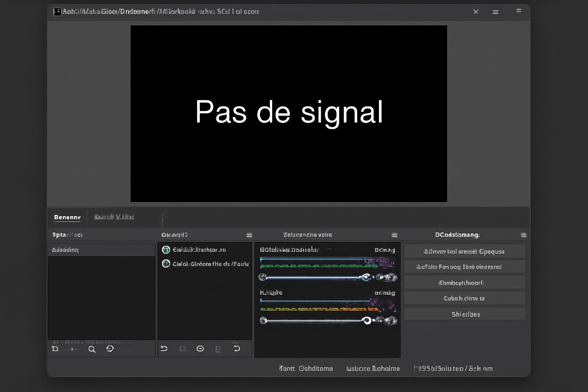588x392 pixels.
Task: Click the Op.arpt3 sources panel title
Action: click(174, 235)
